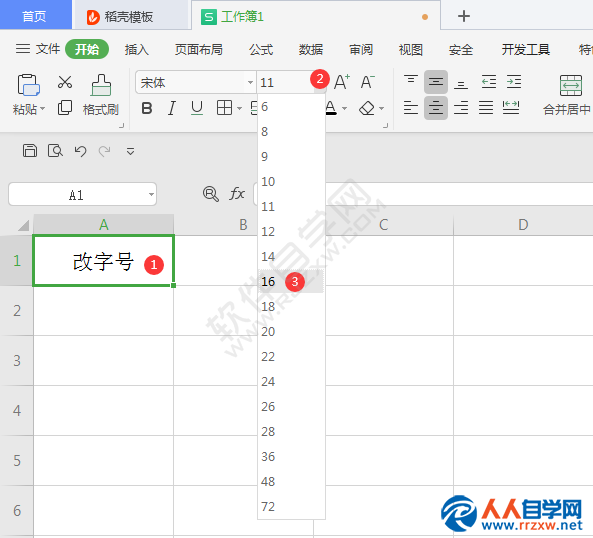Open the font name dropdown
This screenshot has width=593, height=538.
250,82
